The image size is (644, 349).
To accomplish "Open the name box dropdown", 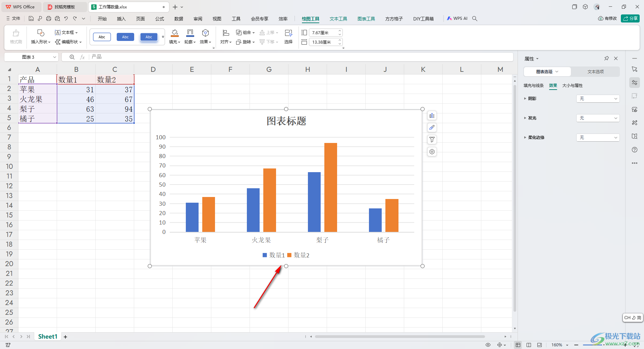I will [54, 57].
